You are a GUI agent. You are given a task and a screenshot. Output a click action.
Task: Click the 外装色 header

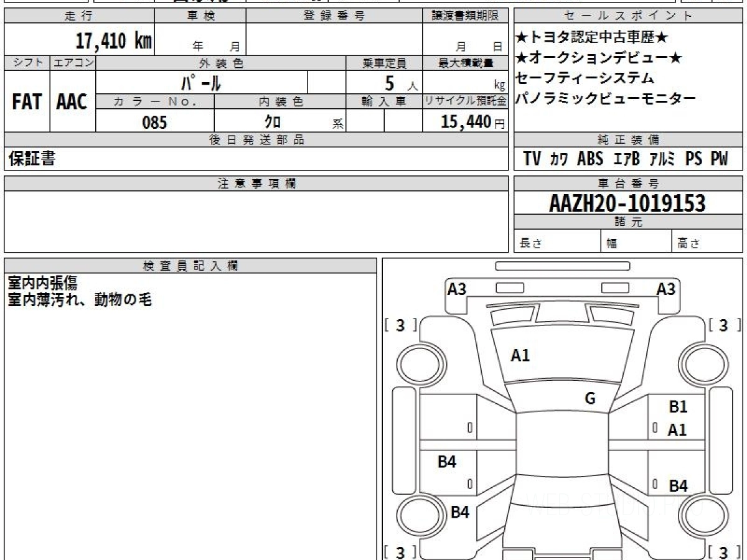pos(221,63)
